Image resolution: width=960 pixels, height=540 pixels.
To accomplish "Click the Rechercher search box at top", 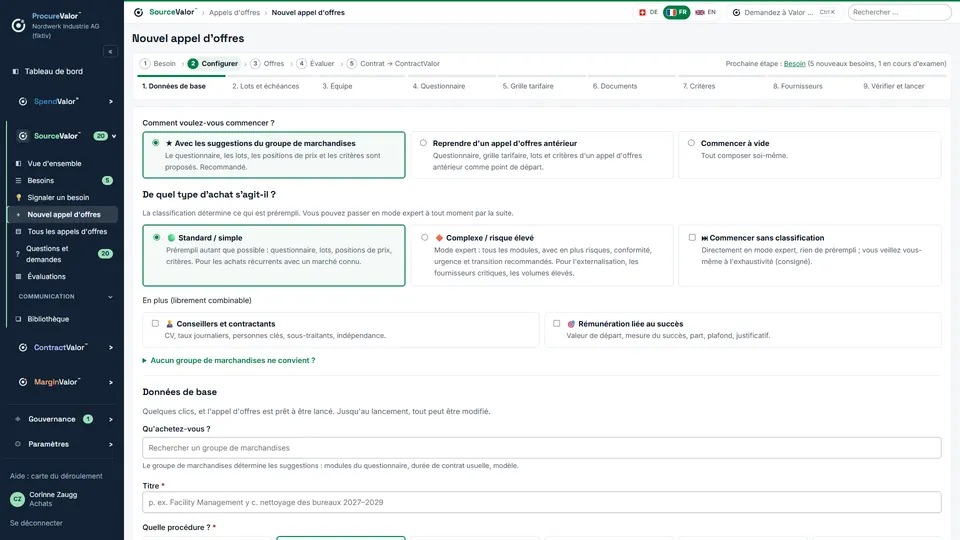I will click(x=899, y=12).
